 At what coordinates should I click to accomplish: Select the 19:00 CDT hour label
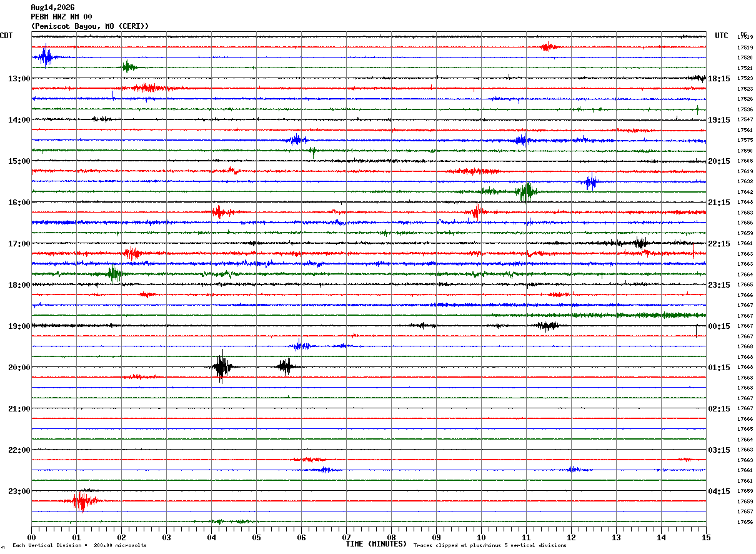coord(19,326)
